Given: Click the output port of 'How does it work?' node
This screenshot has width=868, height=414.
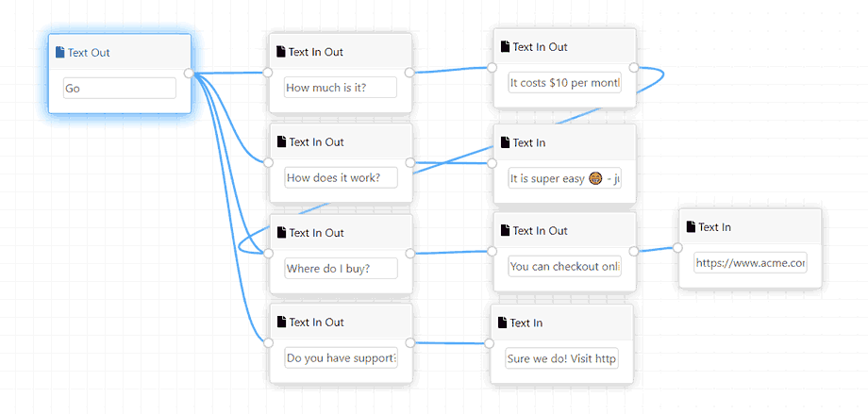Looking at the screenshot, I should point(409,162).
